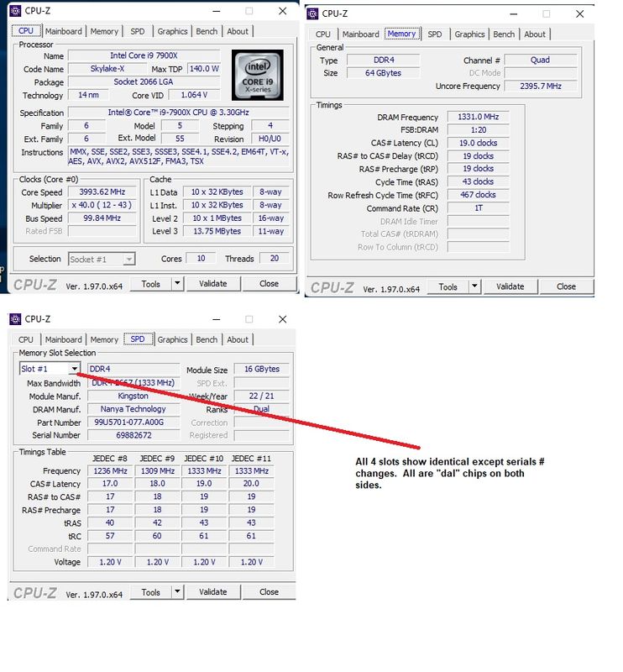Click the DRAM Manuf. value Nanya Technology
The width and height of the screenshot is (623, 672).
click(133, 409)
